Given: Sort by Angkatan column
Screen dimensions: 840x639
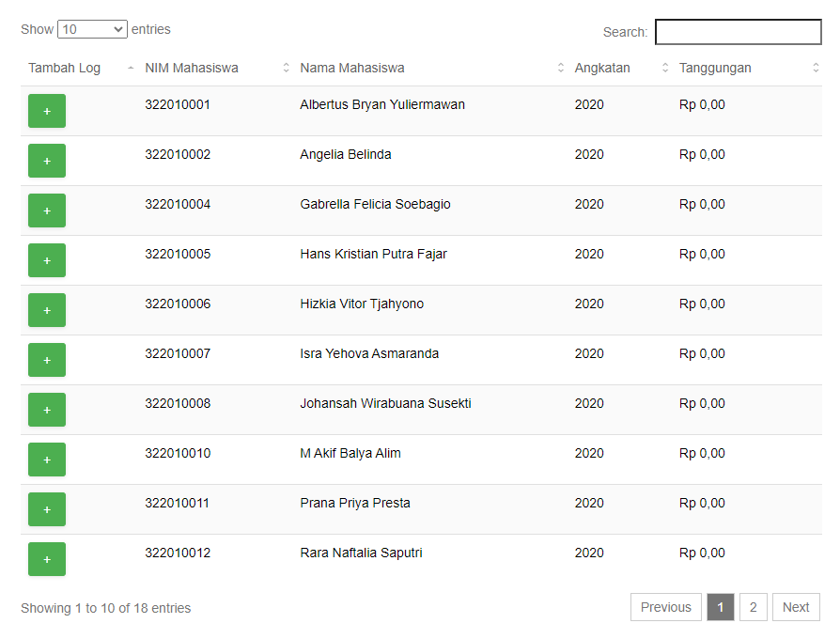Looking at the screenshot, I should (619, 68).
